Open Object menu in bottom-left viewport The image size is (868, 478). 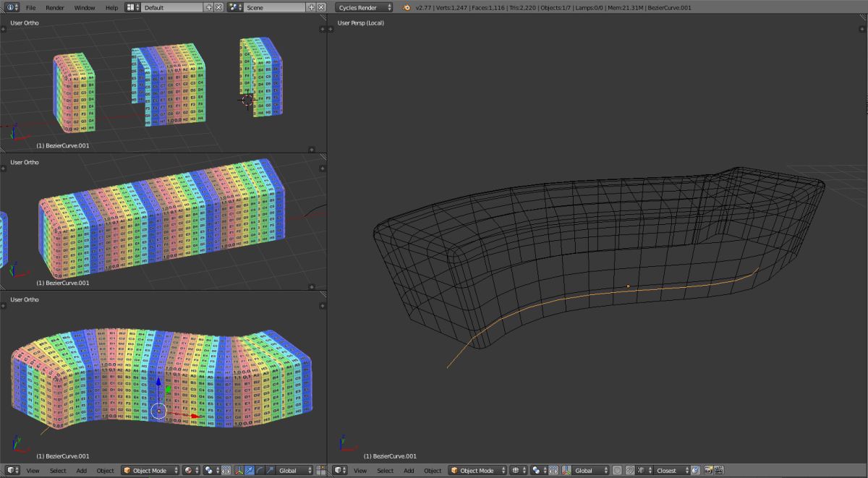[x=106, y=471]
